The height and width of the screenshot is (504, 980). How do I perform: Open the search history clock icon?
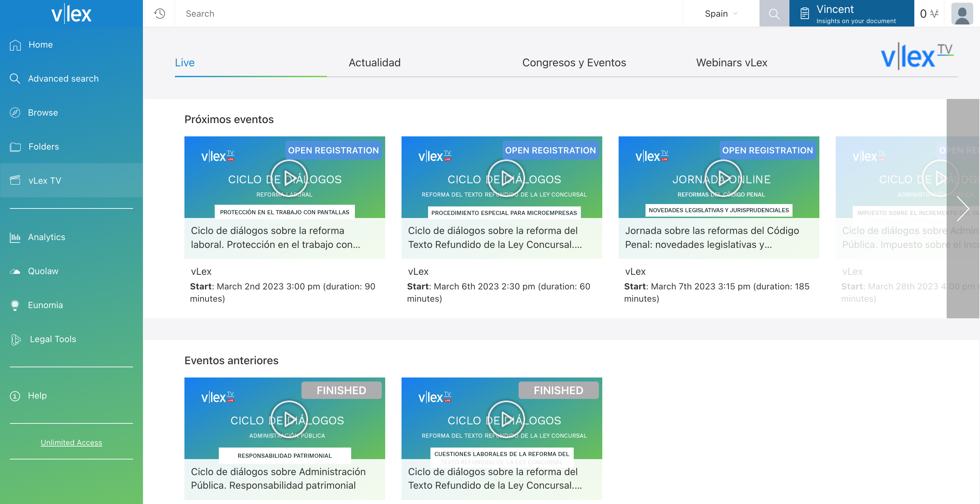point(159,14)
